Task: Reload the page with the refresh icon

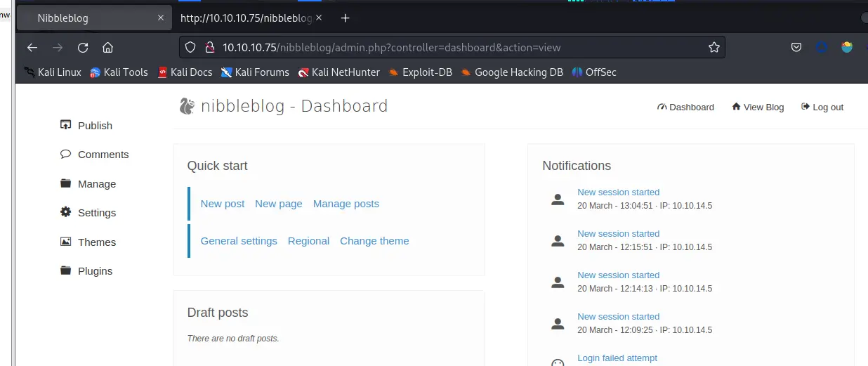Action: point(83,48)
